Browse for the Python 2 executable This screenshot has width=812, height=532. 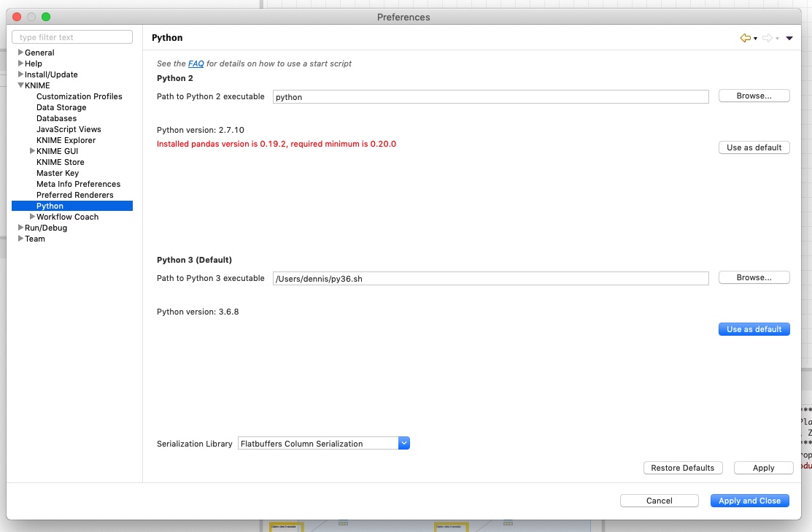(754, 96)
